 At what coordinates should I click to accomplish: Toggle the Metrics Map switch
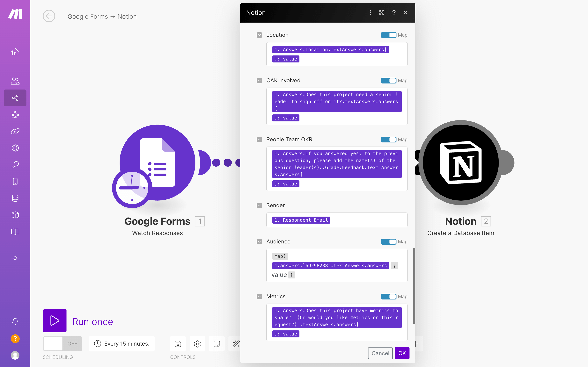388,297
